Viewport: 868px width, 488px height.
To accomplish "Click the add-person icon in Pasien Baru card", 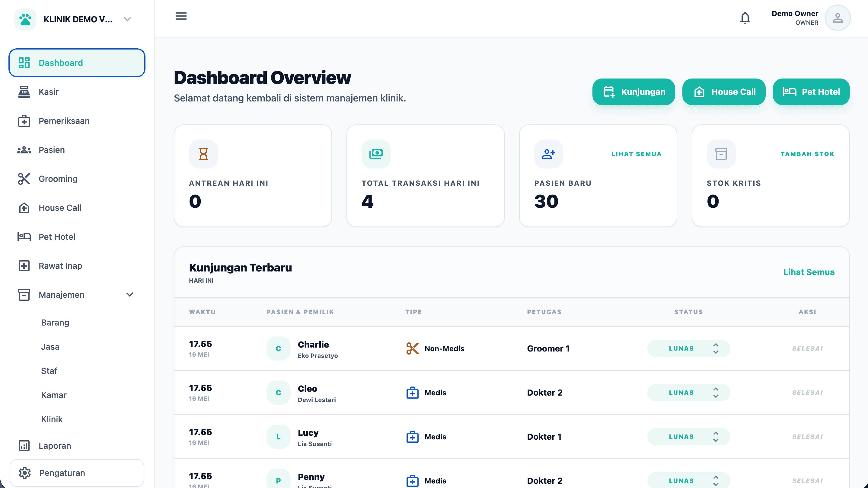I will (549, 154).
